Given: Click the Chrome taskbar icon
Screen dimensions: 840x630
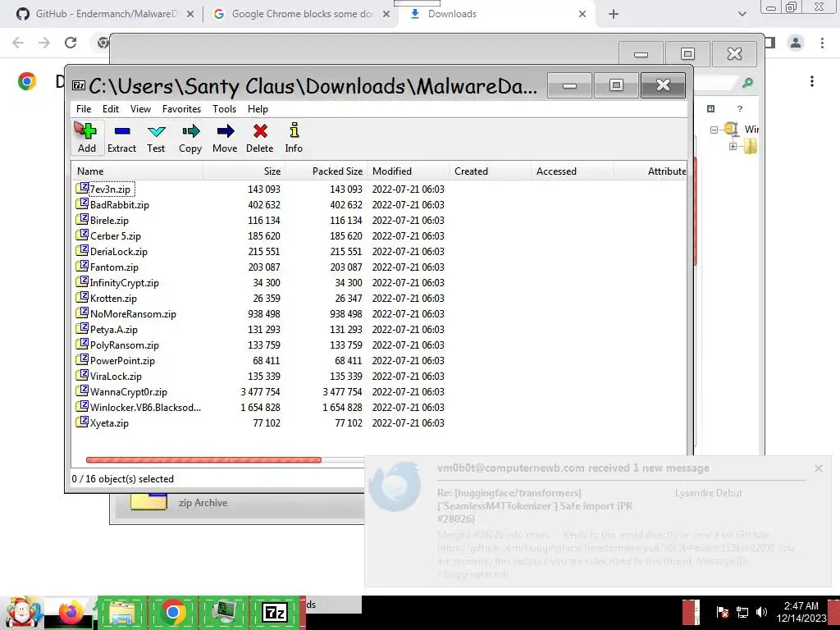Looking at the screenshot, I should (172, 612).
